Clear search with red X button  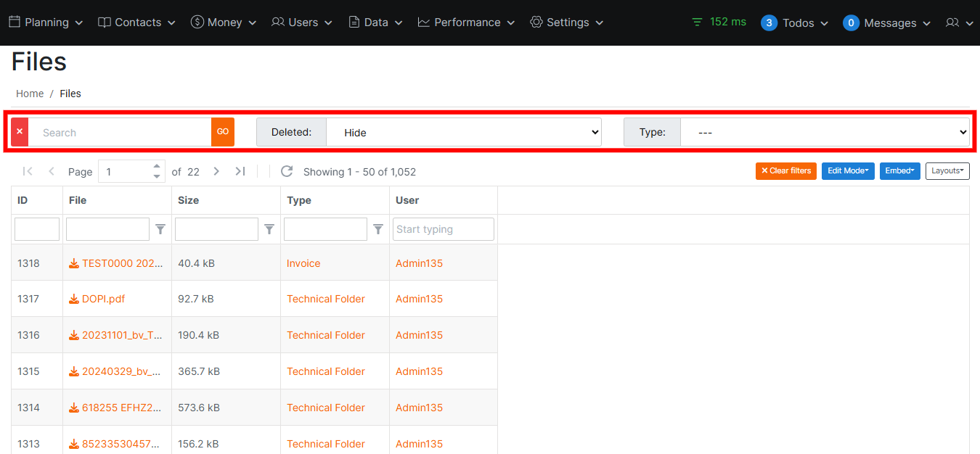pos(20,132)
